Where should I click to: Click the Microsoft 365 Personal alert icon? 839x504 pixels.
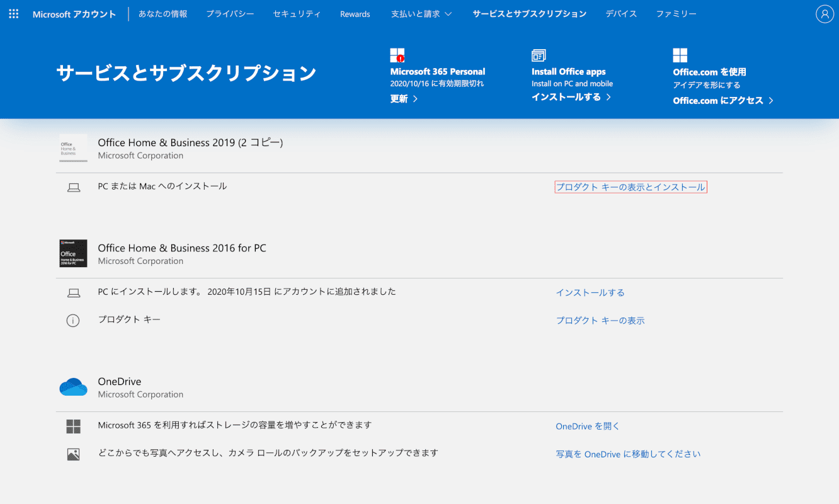[x=397, y=55]
